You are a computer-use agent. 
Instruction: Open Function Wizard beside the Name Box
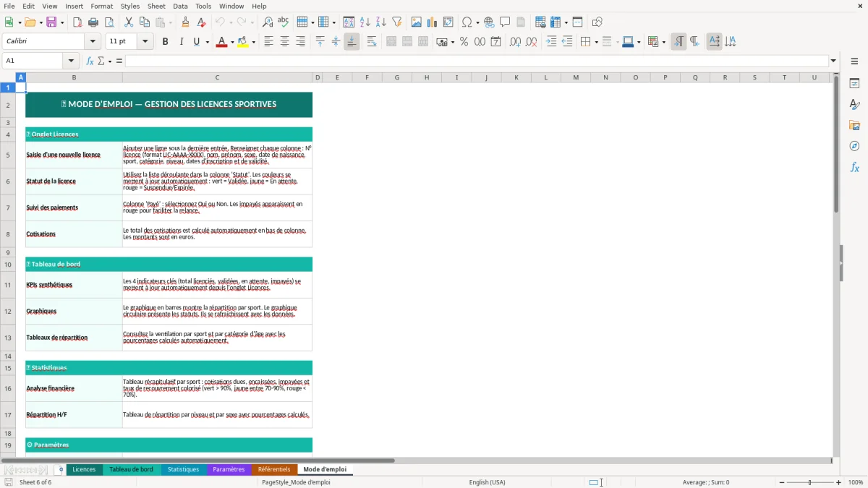point(90,61)
